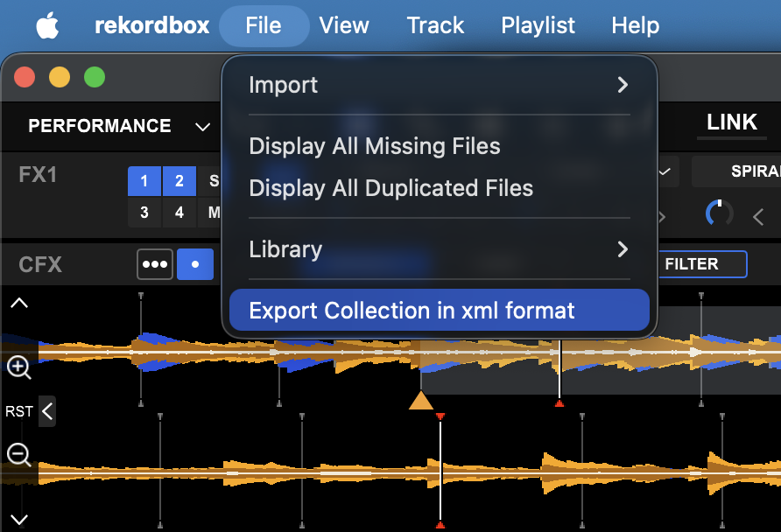The height and width of the screenshot is (532, 781).
Task: Reset waveform zoom with RST
Action: tap(19, 411)
